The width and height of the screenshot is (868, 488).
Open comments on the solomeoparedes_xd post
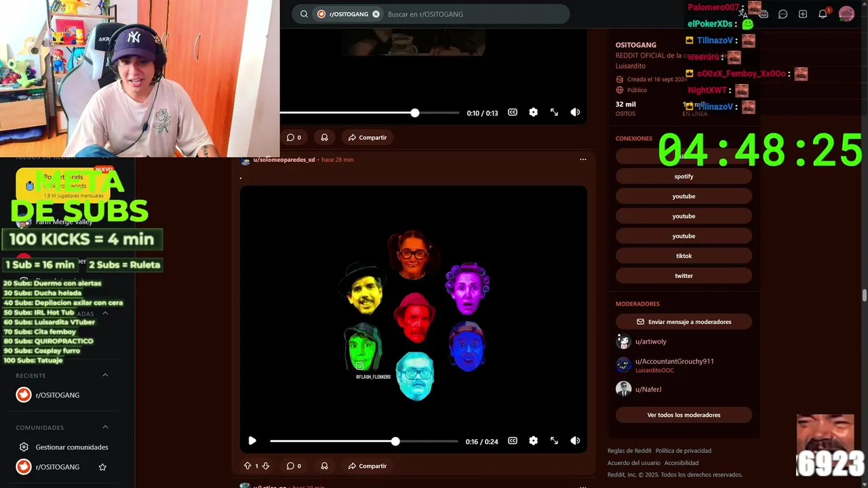coord(294,466)
